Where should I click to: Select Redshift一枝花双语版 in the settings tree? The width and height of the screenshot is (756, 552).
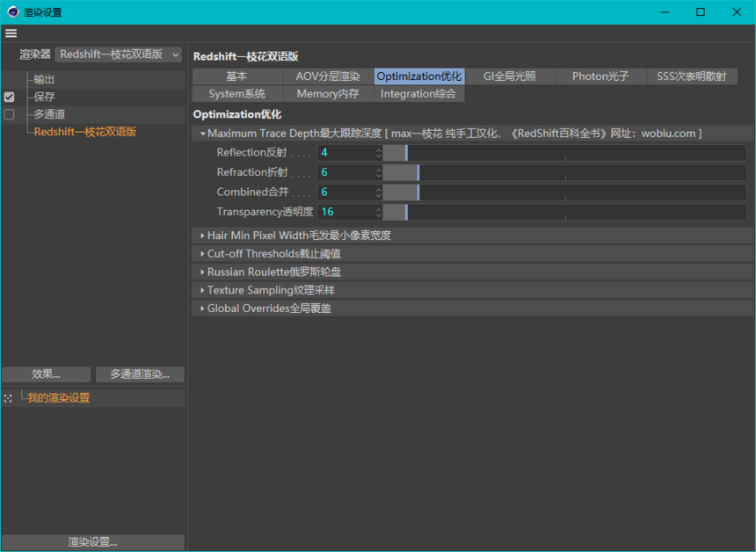pyautogui.click(x=85, y=132)
